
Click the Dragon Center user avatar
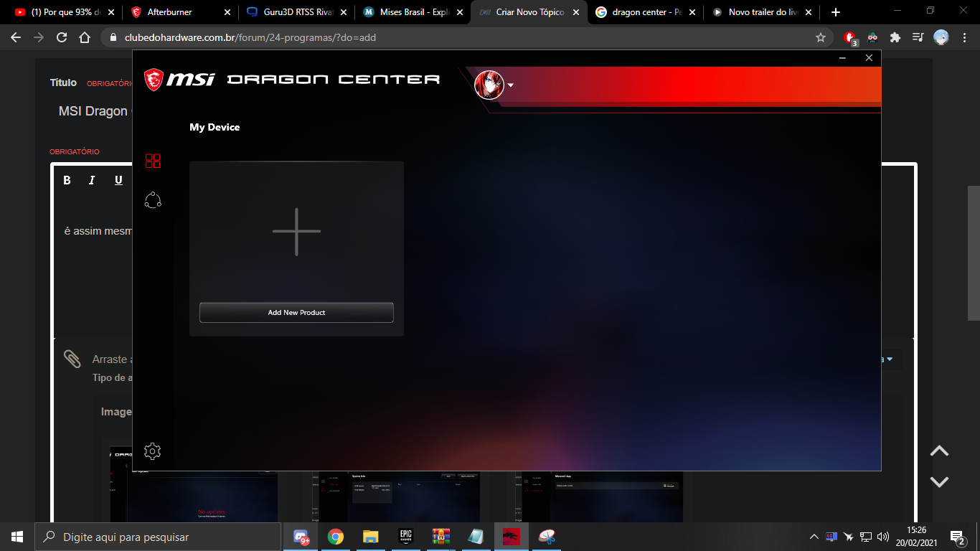tap(489, 85)
